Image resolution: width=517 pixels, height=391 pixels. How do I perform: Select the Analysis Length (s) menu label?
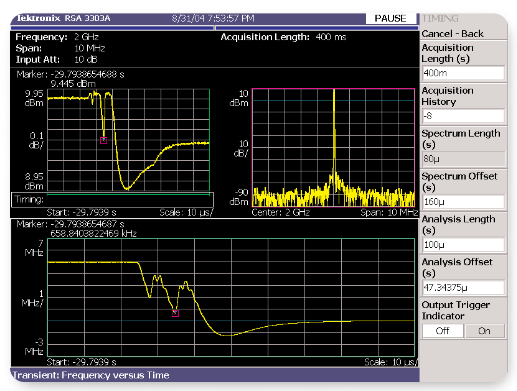458,225
